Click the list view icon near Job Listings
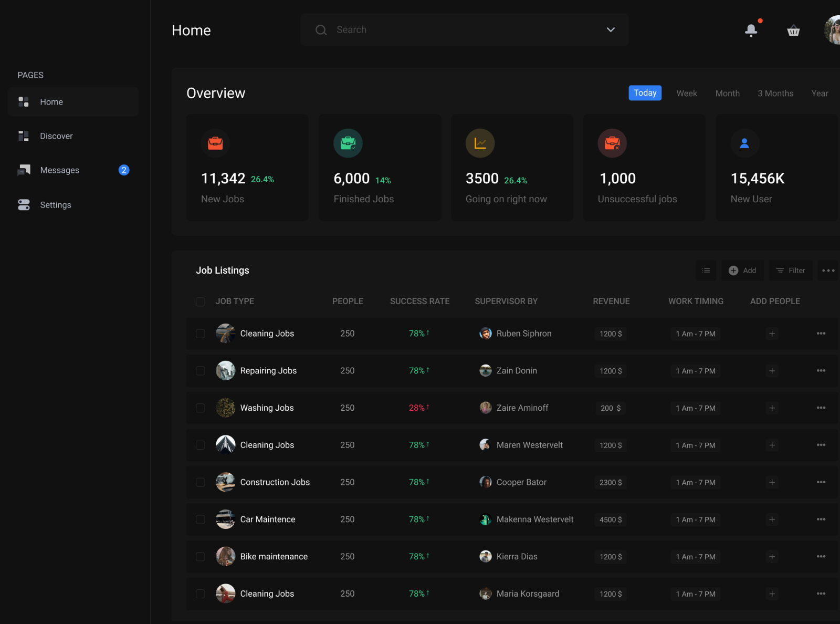Screen dimensions: 840x624 pos(706,271)
